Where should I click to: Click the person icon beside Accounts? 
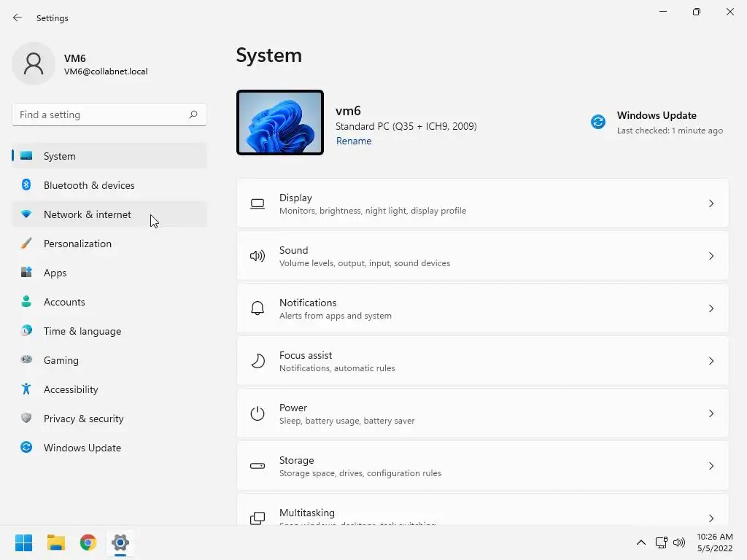(26, 301)
